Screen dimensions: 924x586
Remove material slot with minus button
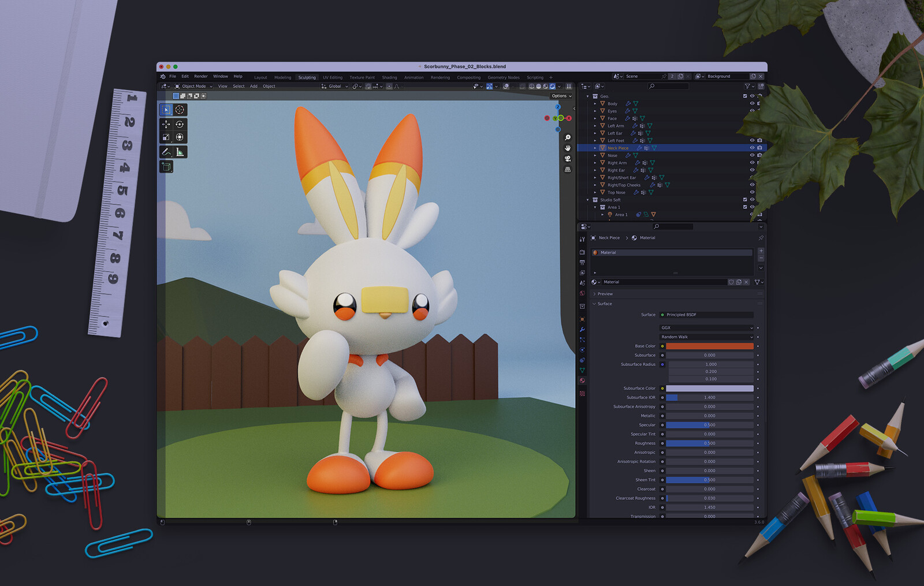[761, 258]
